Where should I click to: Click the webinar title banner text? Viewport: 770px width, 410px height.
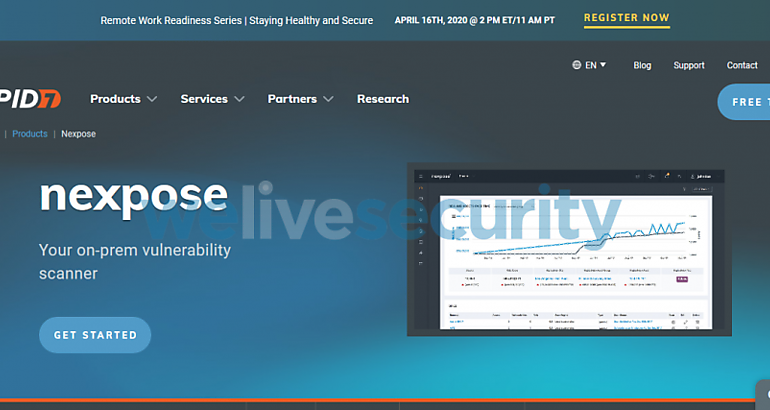click(x=237, y=21)
